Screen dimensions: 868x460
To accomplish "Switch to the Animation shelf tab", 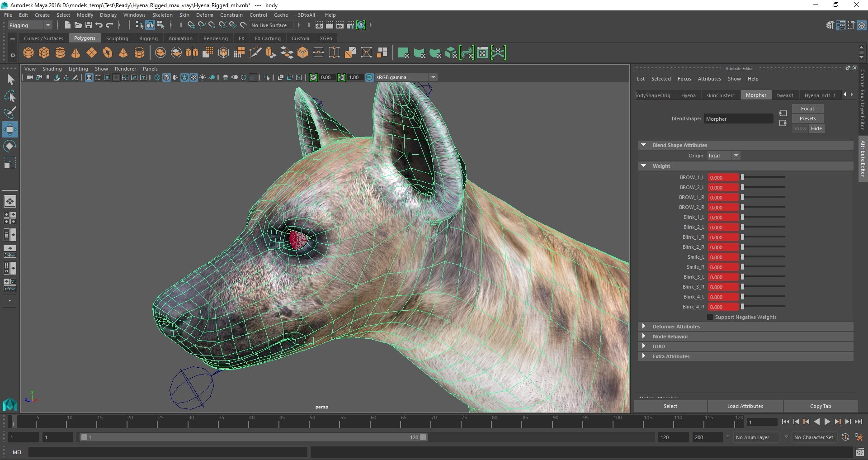I will click(x=180, y=38).
